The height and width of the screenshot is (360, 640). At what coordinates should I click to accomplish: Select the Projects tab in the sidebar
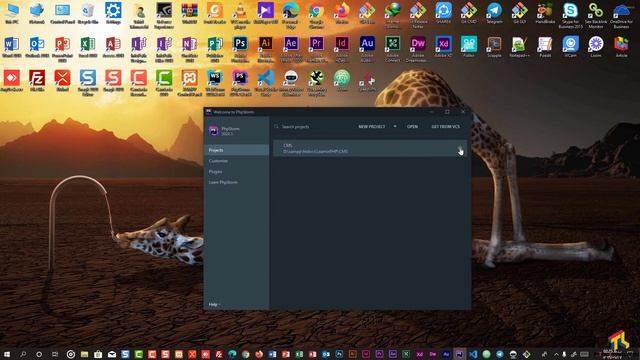[x=237, y=150]
